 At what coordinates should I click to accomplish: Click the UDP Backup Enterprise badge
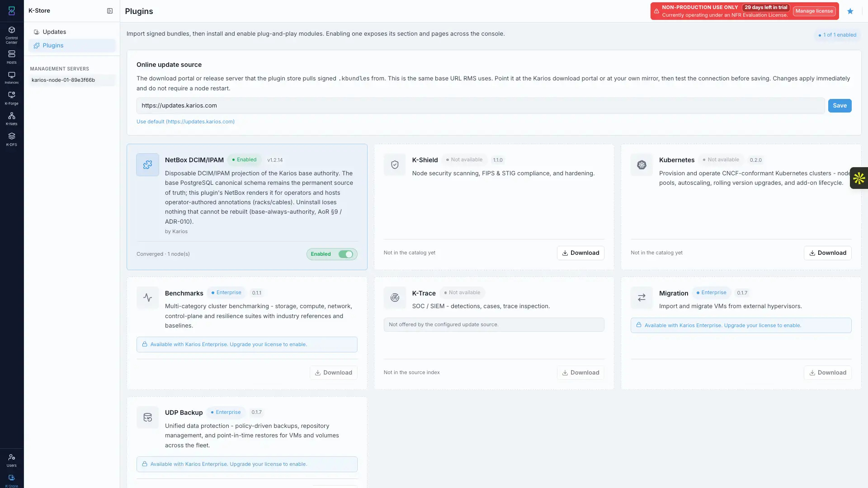tap(226, 413)
